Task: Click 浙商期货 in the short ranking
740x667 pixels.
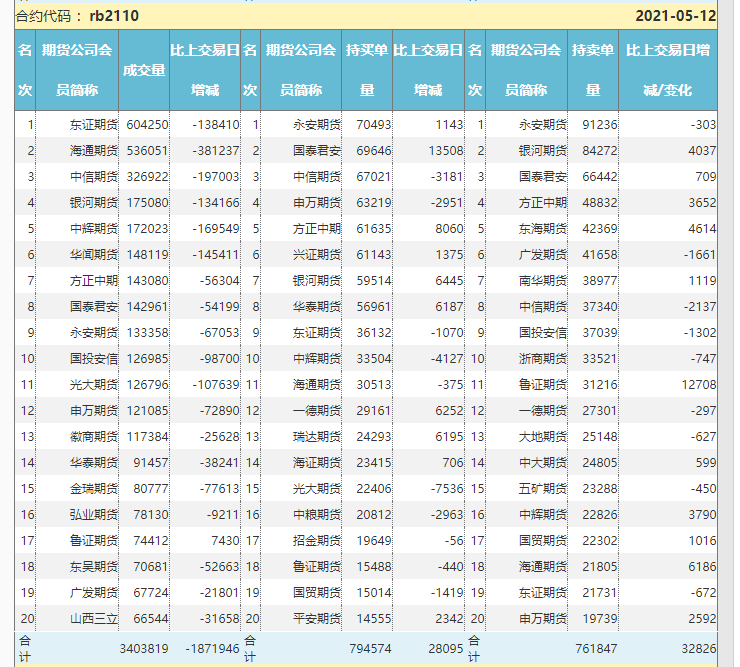Action: (x=542, y=358)
